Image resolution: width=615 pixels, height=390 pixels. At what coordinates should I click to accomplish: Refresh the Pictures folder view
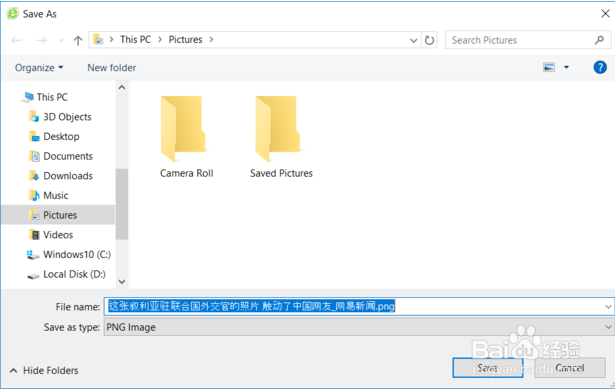pyautogui.click(x=429, y=40)
